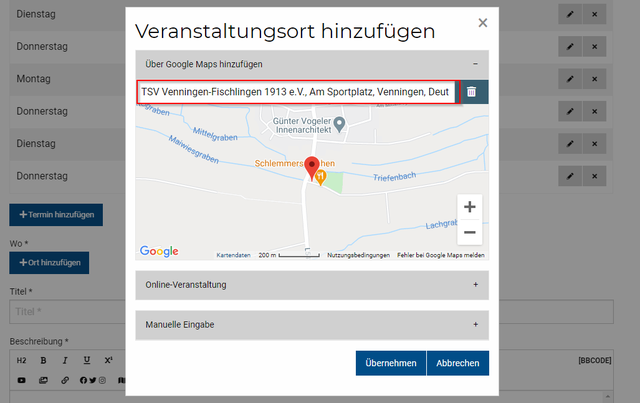Collapse the Über Google Maps hinzufügen section
This screenshot has height=403, width=640.
312,64
